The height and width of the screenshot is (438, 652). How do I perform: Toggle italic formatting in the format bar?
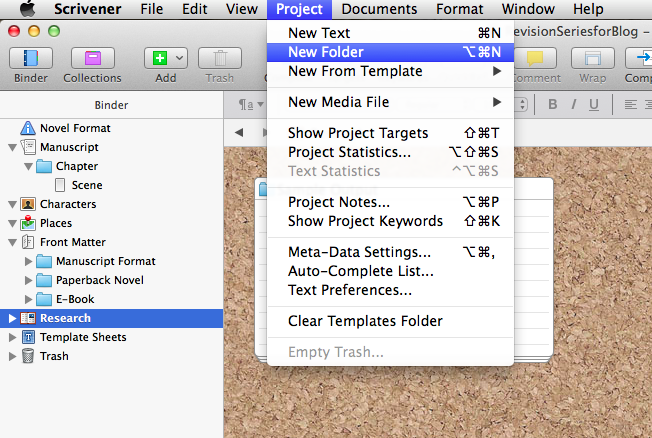[x=574, y=104]
